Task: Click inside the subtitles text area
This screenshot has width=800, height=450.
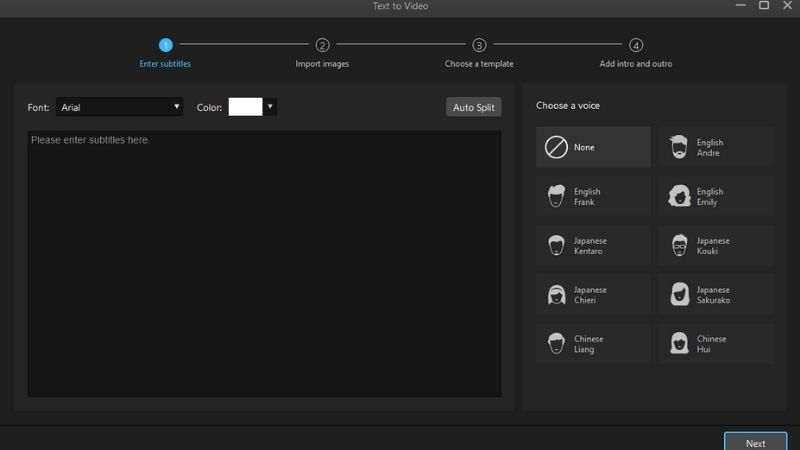Action: click(264, 263)
